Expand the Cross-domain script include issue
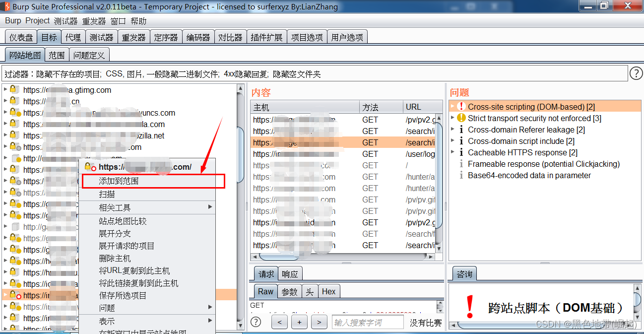Screen dimensions: 644x334 pyautogui.click(x=452, y=141)
